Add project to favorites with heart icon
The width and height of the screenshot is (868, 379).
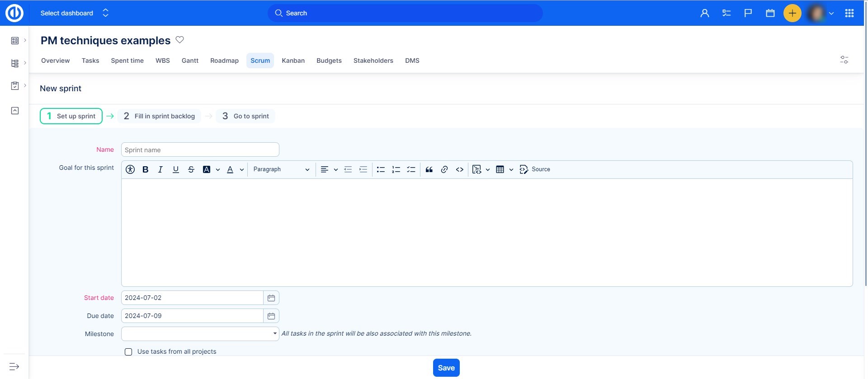[x=179, y=40]
